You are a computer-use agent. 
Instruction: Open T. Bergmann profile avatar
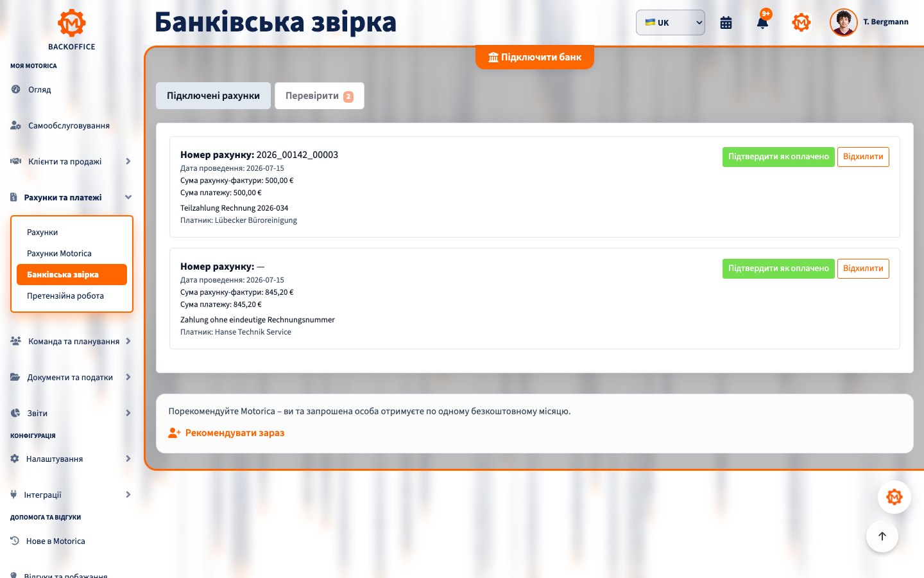843,22
